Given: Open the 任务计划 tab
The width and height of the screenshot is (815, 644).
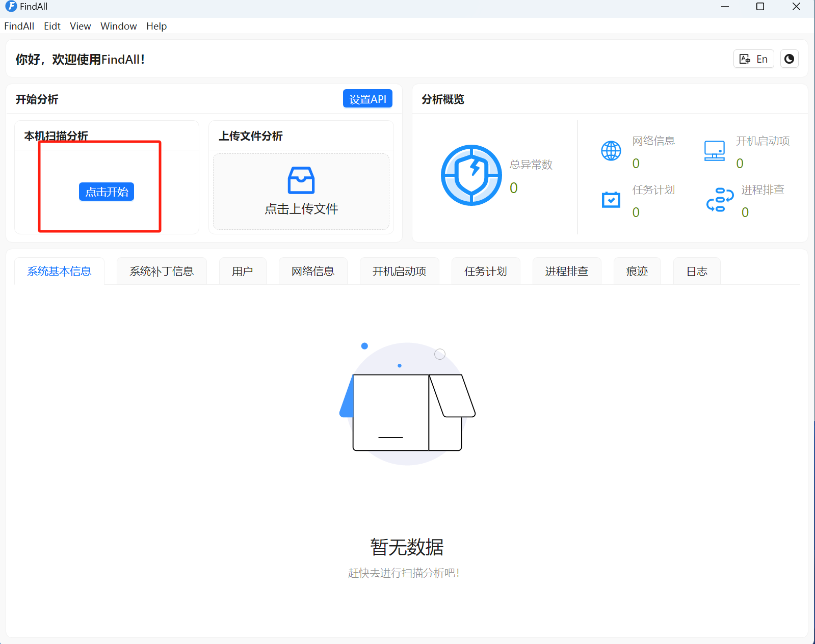Looking at the screenshot, I should coord(486,271).
